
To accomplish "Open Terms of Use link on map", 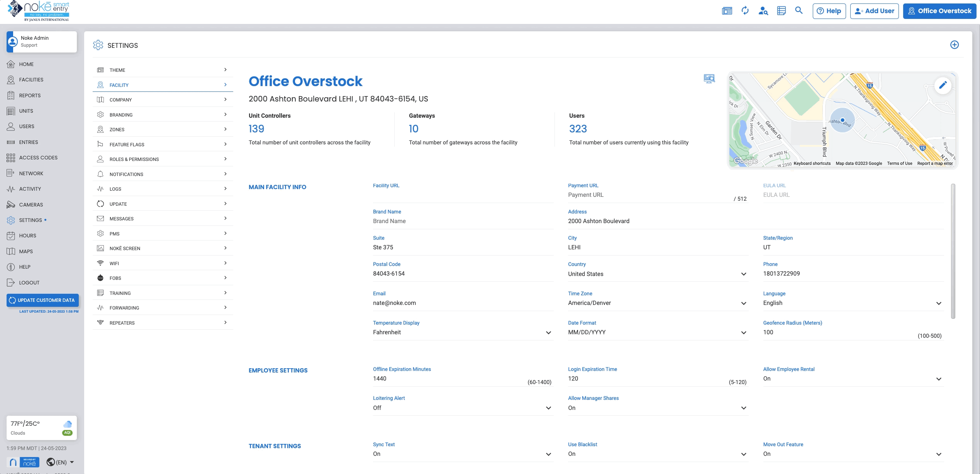I will pos(899,163).
